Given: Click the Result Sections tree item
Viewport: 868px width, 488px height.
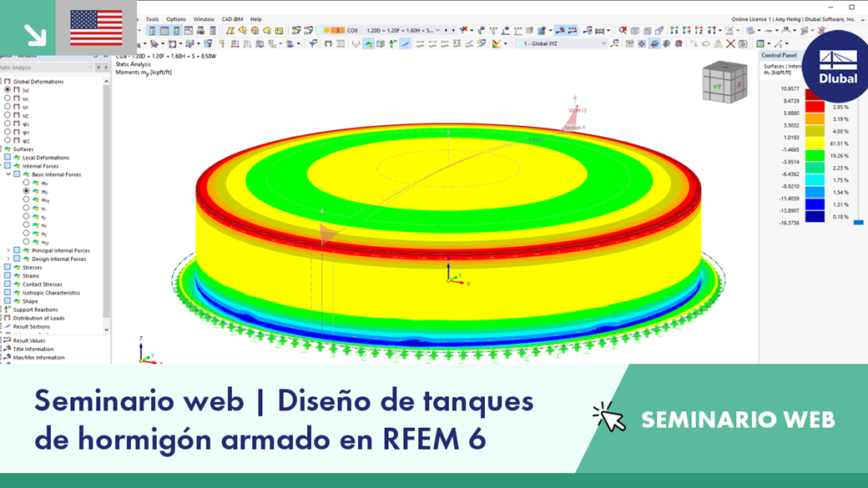Looking at the screenshot, I should point(32,326).
